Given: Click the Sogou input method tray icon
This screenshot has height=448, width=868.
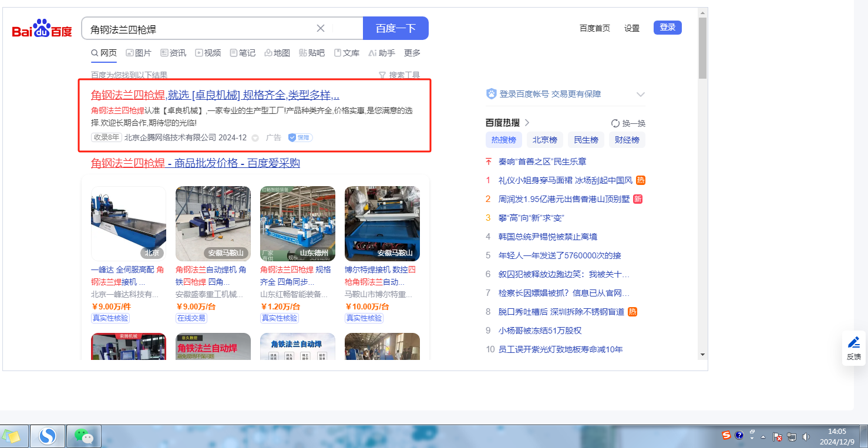Looking at the screenshot, I should click(726, 435).
